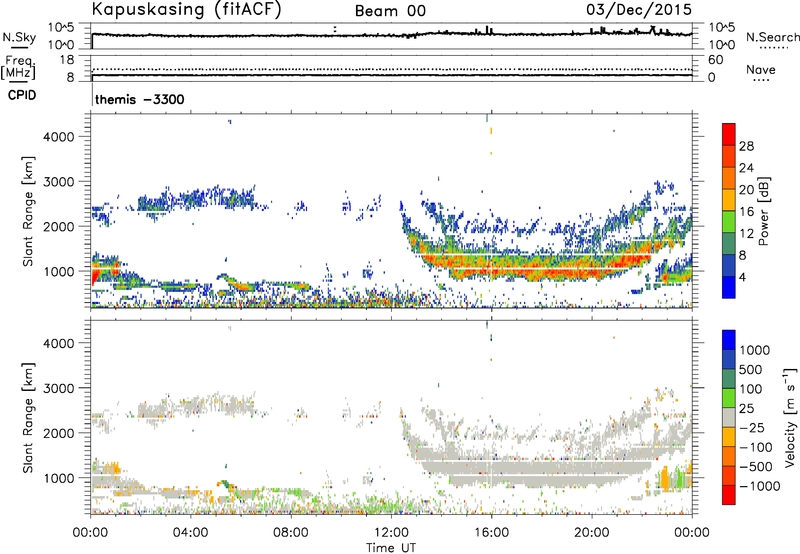The width and height of the screenshot is (800, 554).
Task: Click the "N.Search" legend label
Action: click(x=772, y=37)
